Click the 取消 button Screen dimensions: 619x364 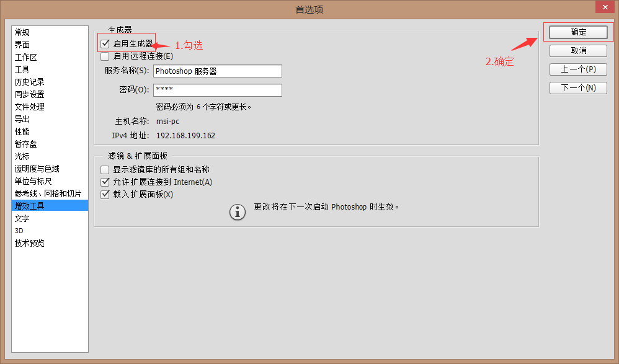[x=578, y=50]
